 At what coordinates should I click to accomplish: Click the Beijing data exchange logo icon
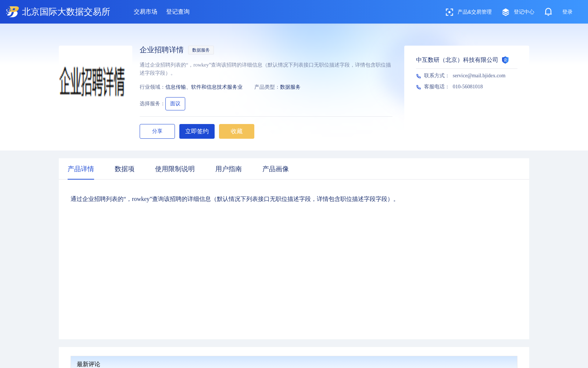tap(12, 12)
